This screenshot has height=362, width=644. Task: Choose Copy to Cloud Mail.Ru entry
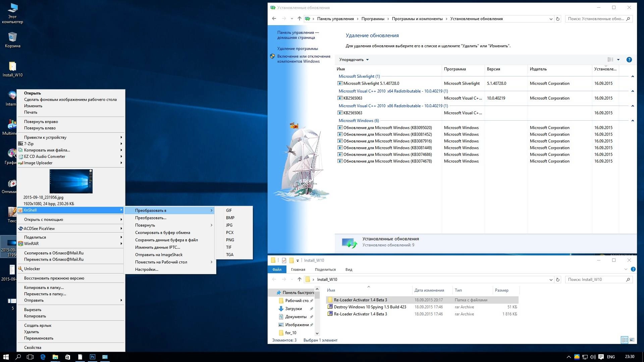pos(71,253)
